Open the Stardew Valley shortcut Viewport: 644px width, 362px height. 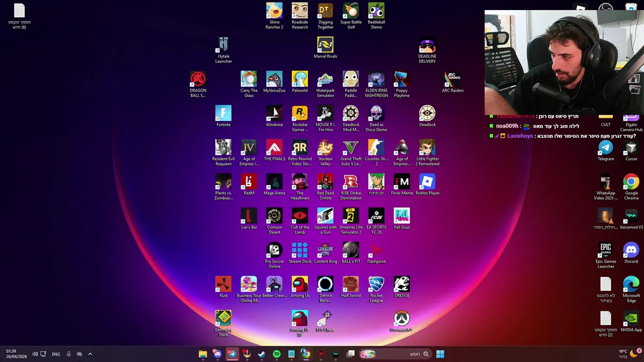pyautogui.click(x=326, y=153)
